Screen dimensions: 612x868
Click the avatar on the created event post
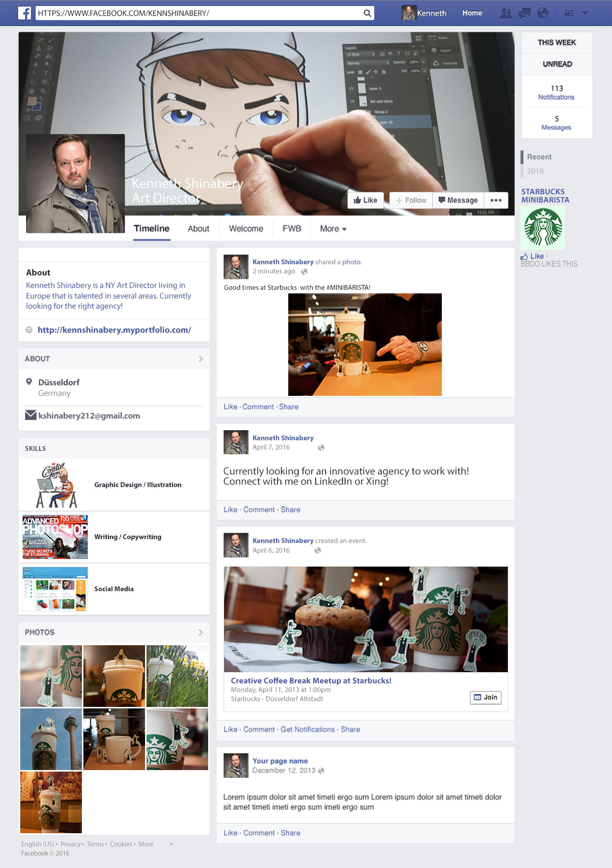click(x=236, y=545)
